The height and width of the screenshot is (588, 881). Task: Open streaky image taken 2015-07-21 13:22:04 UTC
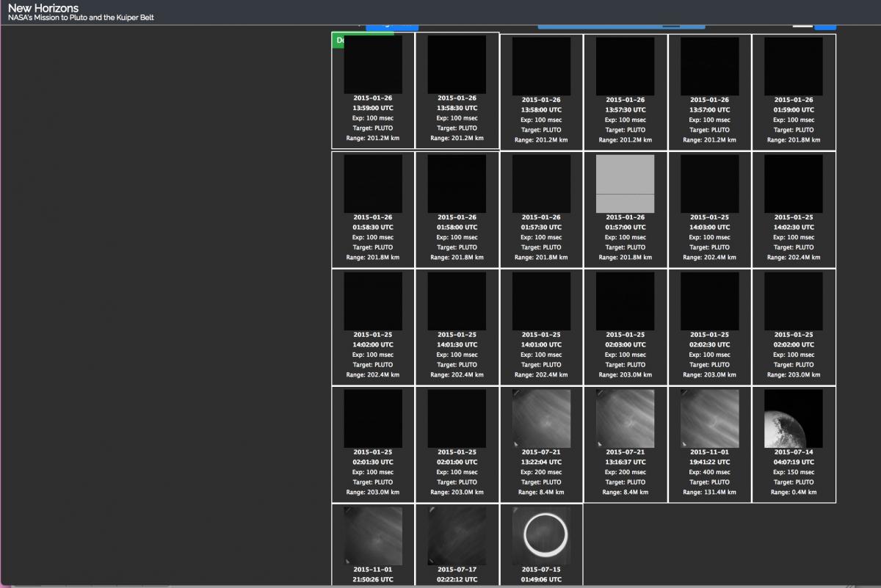[541, 419]
